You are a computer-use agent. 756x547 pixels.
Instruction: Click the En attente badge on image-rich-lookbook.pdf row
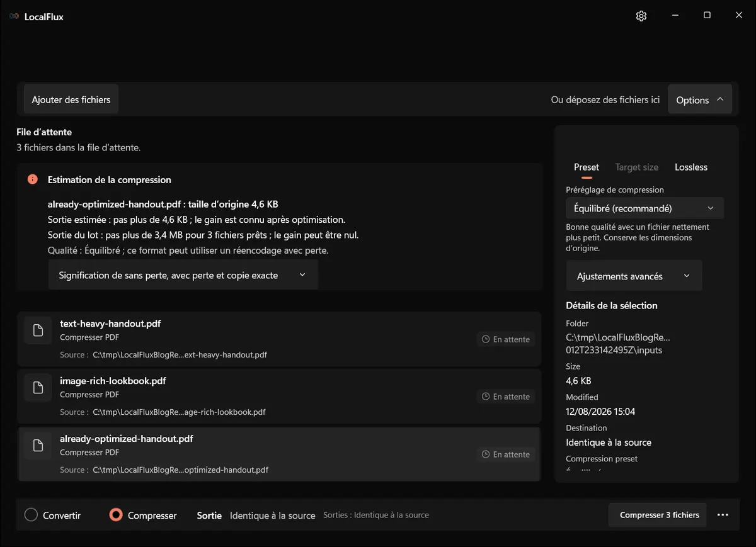[506, 397]
